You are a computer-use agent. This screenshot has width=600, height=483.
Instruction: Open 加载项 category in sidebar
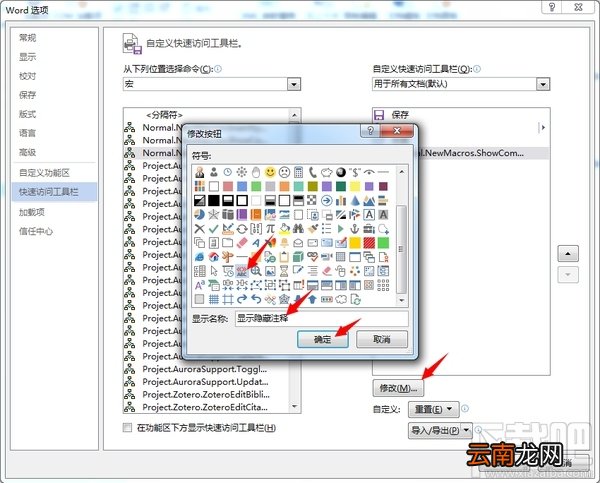click(x=32, y=212)
